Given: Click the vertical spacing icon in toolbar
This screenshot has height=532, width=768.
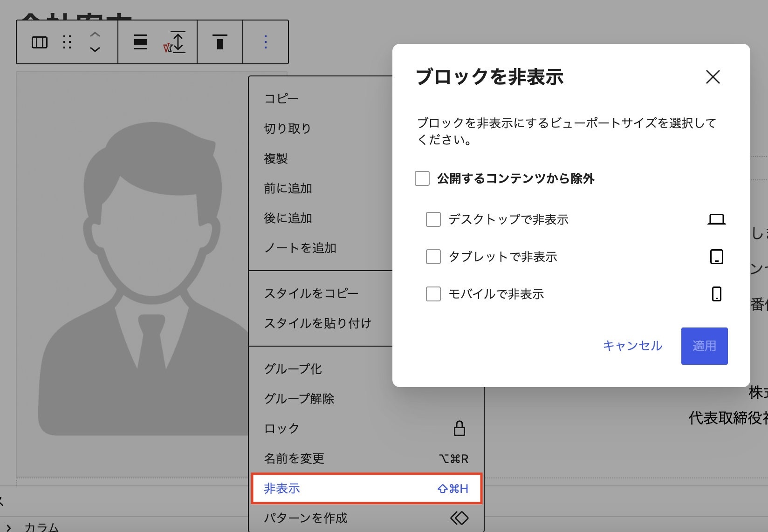Looking at the screenshot, I should [x=176, y=42].
